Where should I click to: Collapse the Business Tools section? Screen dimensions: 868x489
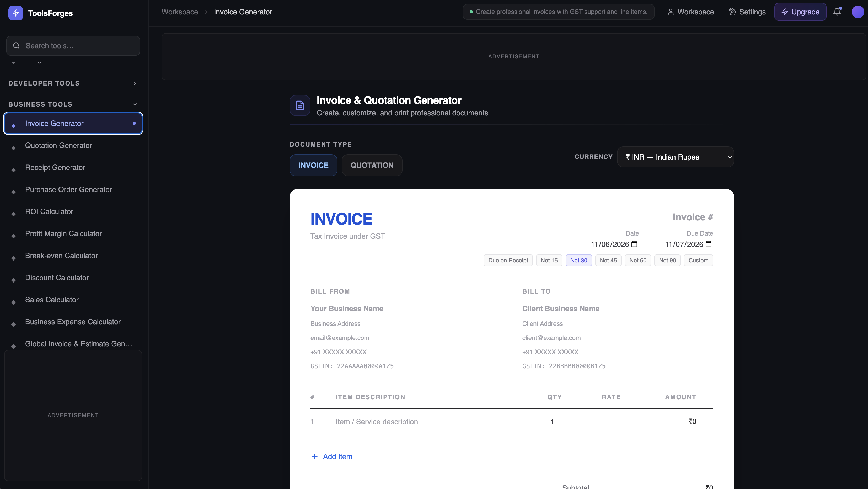coord(73,104)
